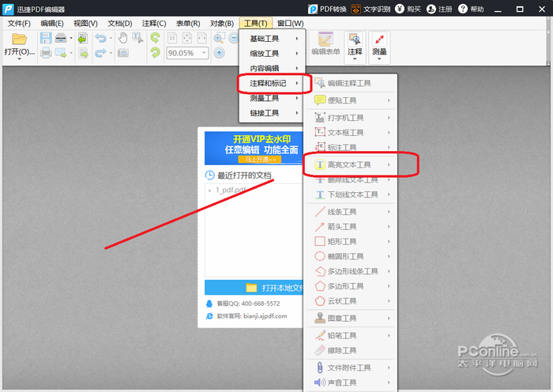Click the marquee zoom magnifier icon
Image resolution: width=553 pixels, height=392 pixels.
coord(219,38)
